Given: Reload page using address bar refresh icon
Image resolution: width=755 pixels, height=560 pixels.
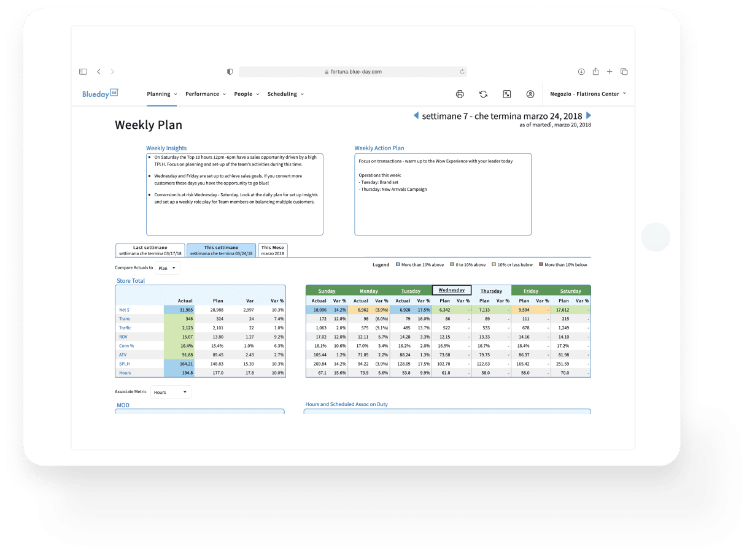Looking at the screenshot, I should pos(462,72).
